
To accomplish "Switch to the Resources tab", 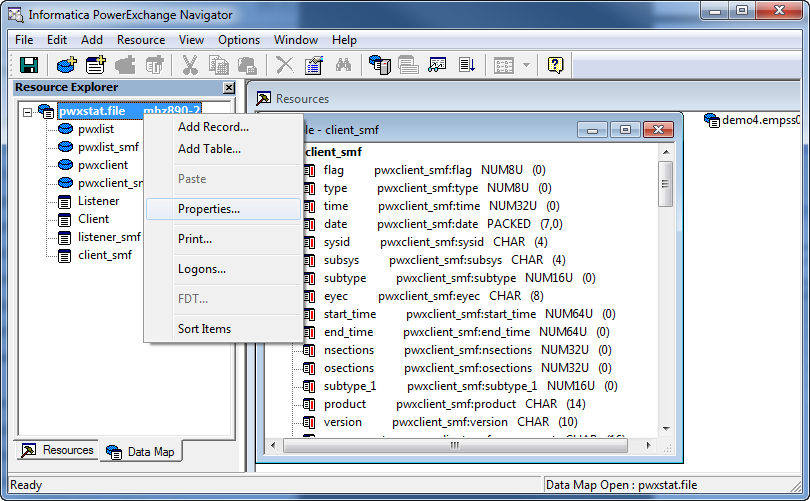I will point(58,451).
